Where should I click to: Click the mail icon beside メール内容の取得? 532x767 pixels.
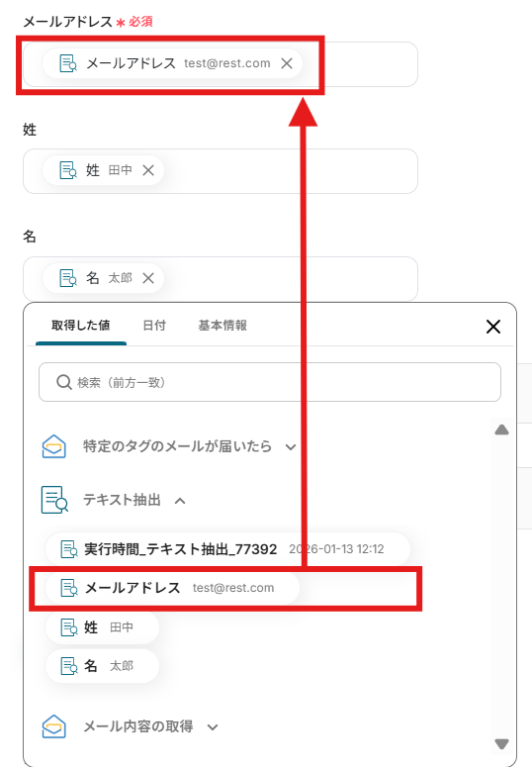tap(53, 726)
